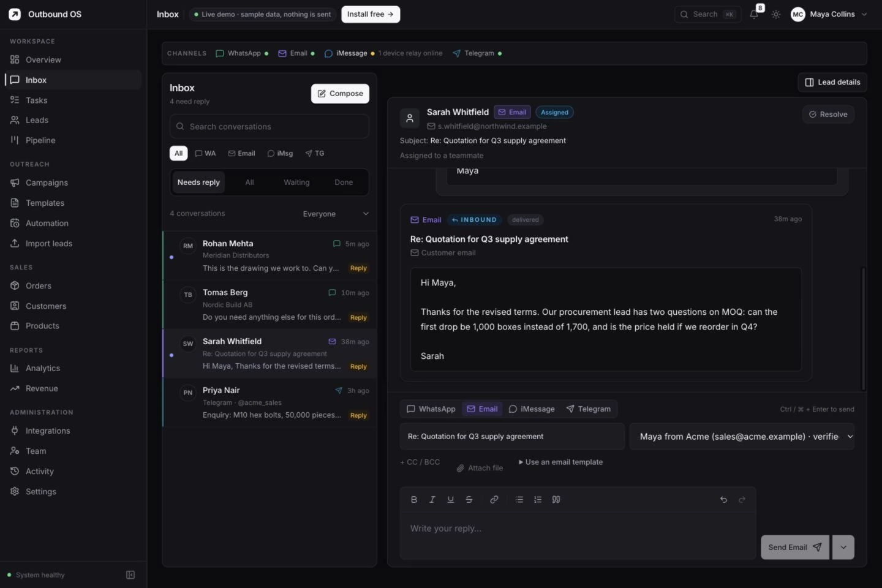Screen dimensions: 882x588
Task: Click the message thread scrollbar
Action: tap(864, 328)
